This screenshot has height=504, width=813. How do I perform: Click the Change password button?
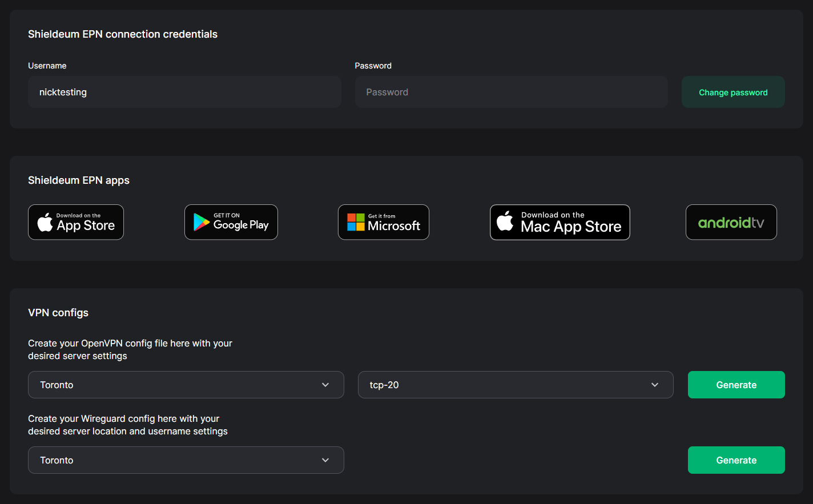[x=733, y=92]
